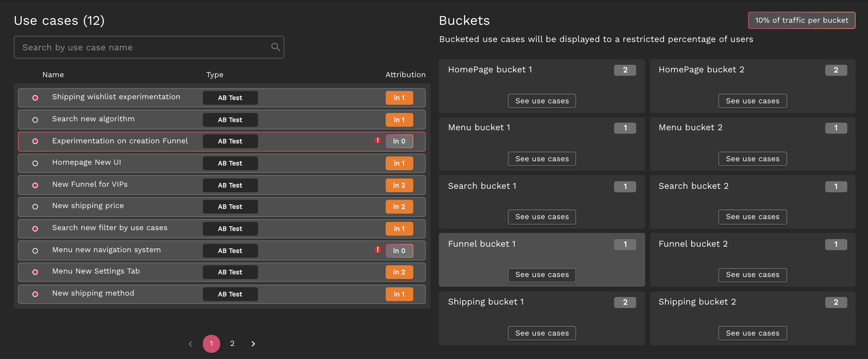The image size is (868, 359).
Task: Click 'in 2' badge for New Funnel for VIPs
Action: [x=399, y=185]
